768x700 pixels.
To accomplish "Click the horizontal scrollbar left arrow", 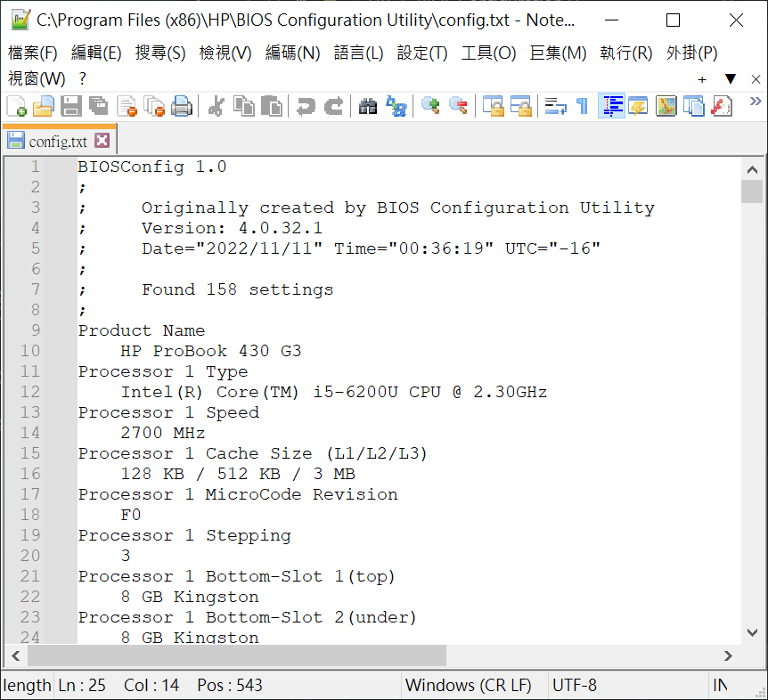I will (x=16, y=656).
